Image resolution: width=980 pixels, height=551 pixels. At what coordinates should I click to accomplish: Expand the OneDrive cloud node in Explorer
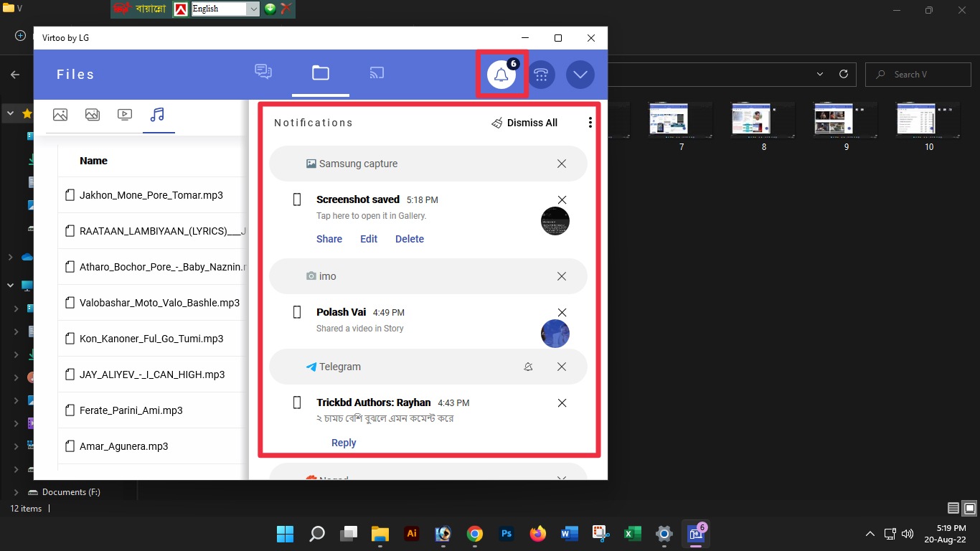point(10,257)
